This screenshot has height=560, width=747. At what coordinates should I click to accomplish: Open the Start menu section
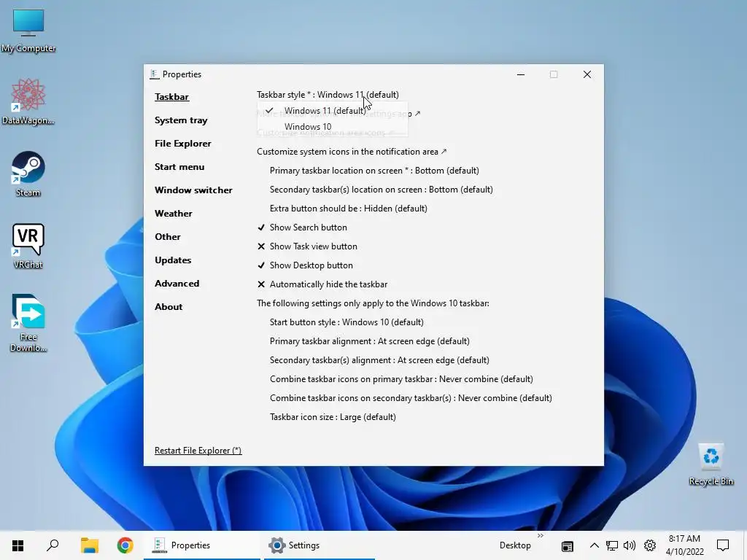pos(179,167)
